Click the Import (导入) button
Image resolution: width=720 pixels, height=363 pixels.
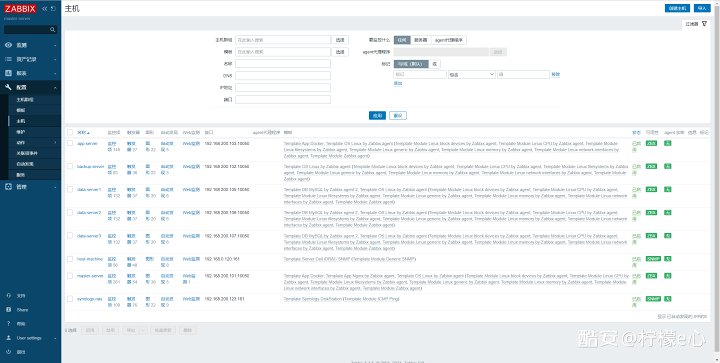702,8
